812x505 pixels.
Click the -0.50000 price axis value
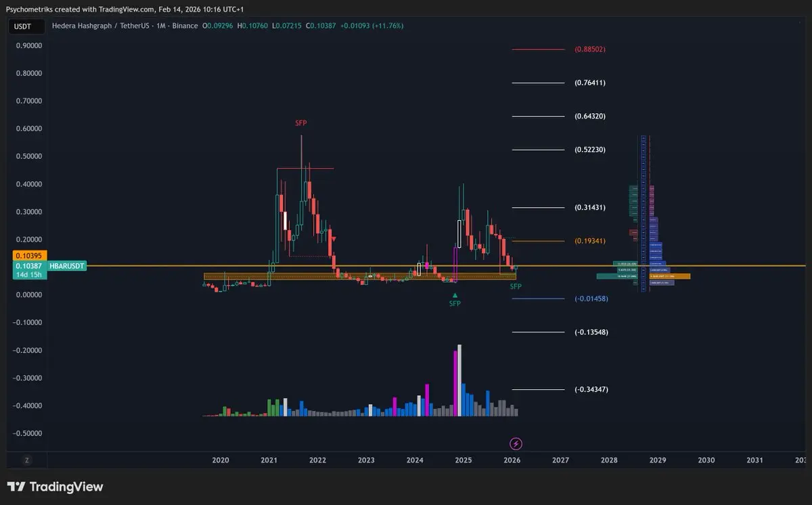[28, 433]
